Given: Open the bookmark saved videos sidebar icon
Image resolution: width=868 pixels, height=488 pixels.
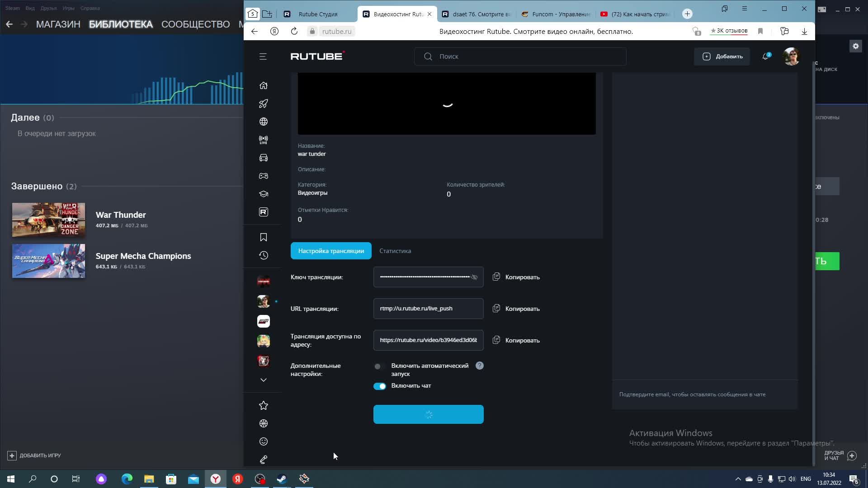Looking at the screenshot, I should 264,237.
